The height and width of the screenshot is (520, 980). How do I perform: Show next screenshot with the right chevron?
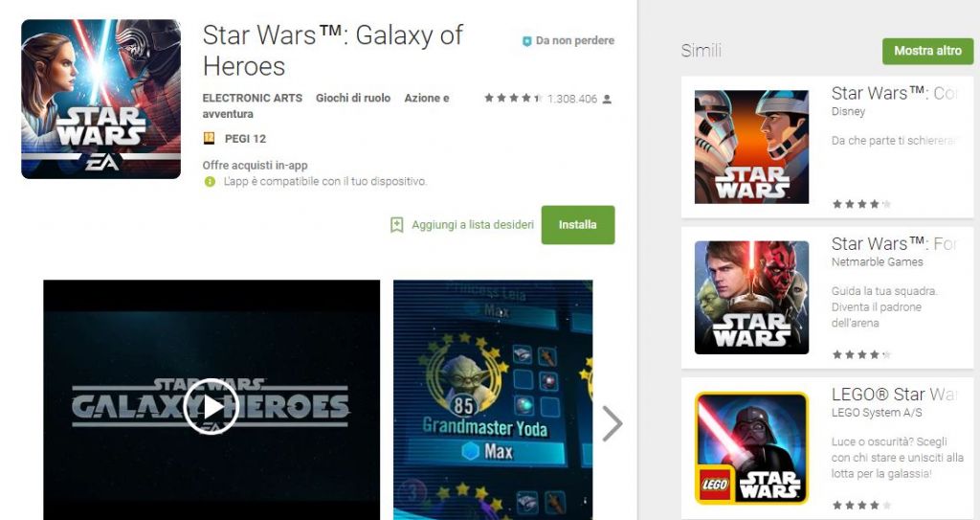[x=612, y=423]
